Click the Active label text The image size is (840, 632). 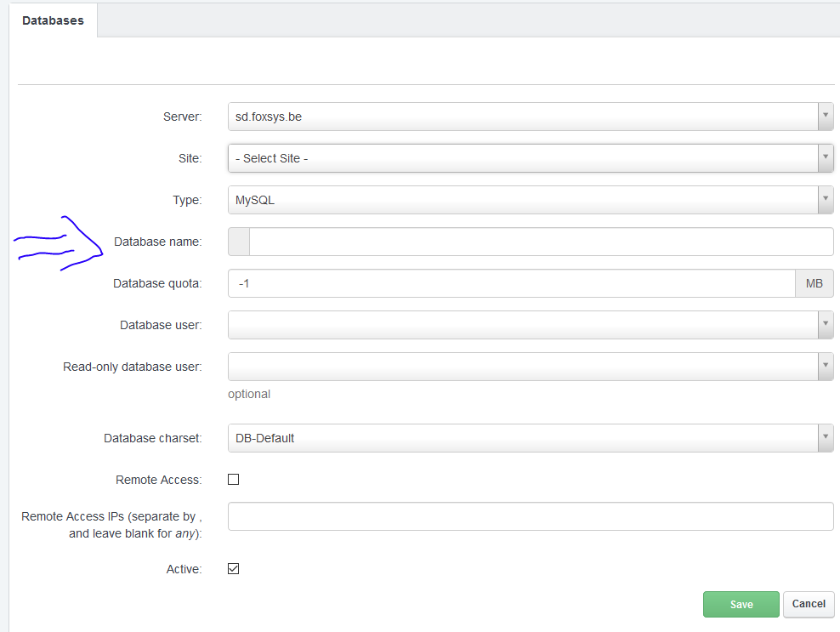tap(184, 569)
